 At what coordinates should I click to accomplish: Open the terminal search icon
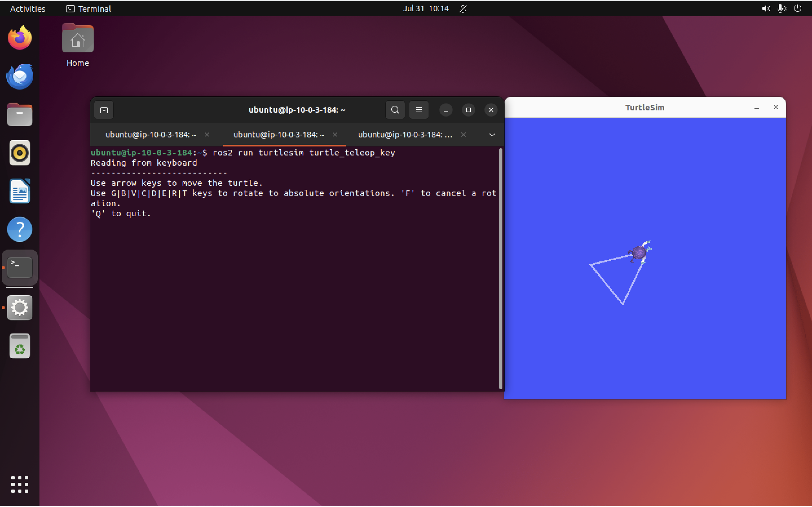click(395, 110)
